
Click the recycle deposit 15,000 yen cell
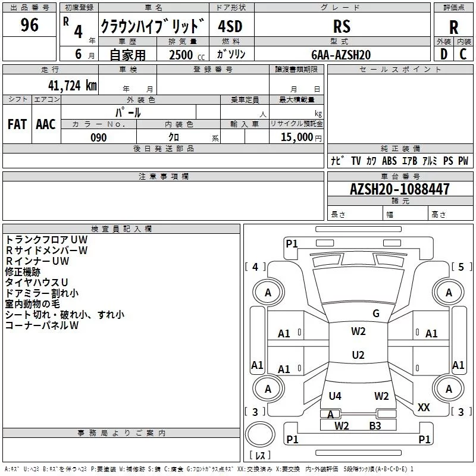(296, 137)
